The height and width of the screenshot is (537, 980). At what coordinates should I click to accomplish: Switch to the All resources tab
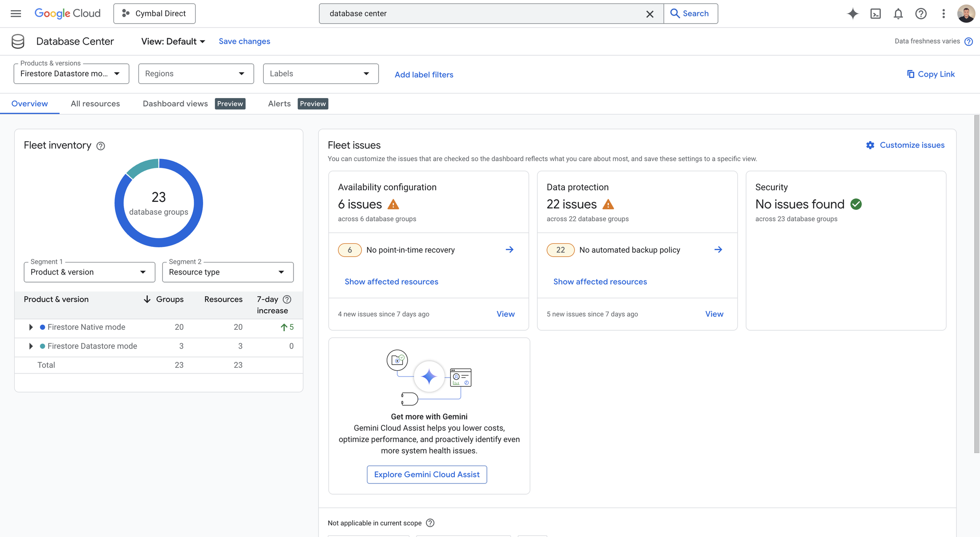coord(95,104)
